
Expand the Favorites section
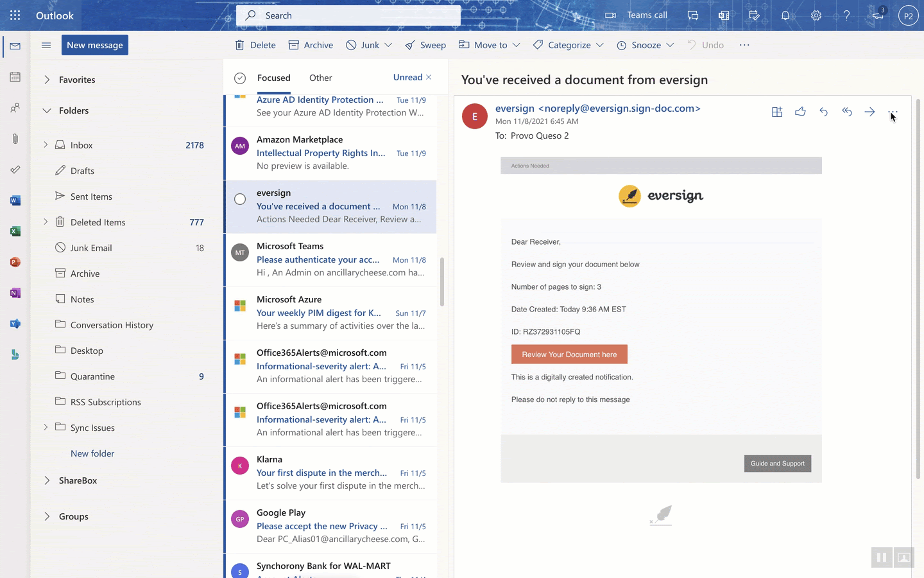click(x=47, y=80)
